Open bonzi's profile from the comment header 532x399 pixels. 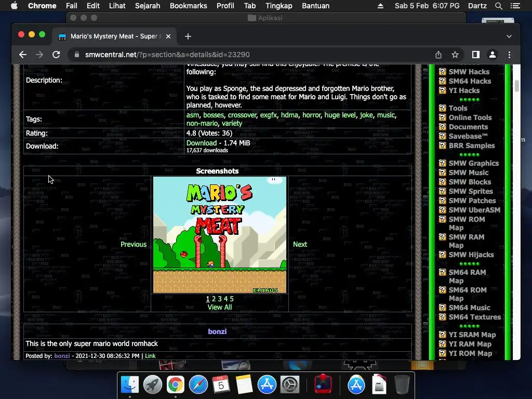(x=217, y=331)
